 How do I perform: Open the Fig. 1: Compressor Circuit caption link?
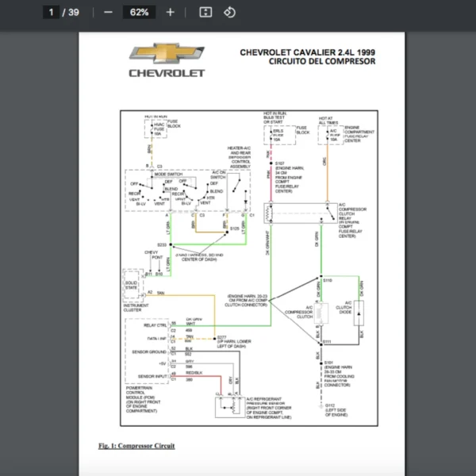[136, 446]
